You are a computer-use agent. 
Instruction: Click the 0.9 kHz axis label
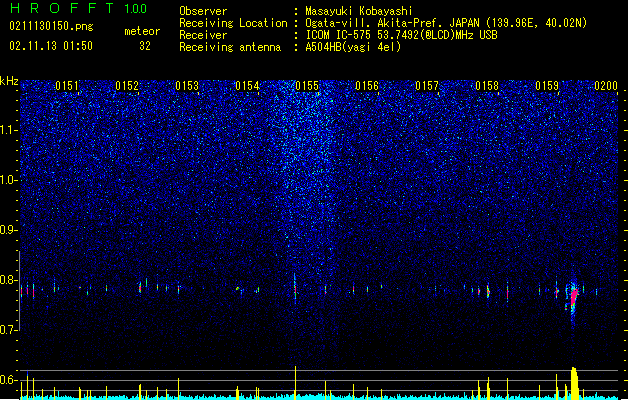click(x=9, y=230)
